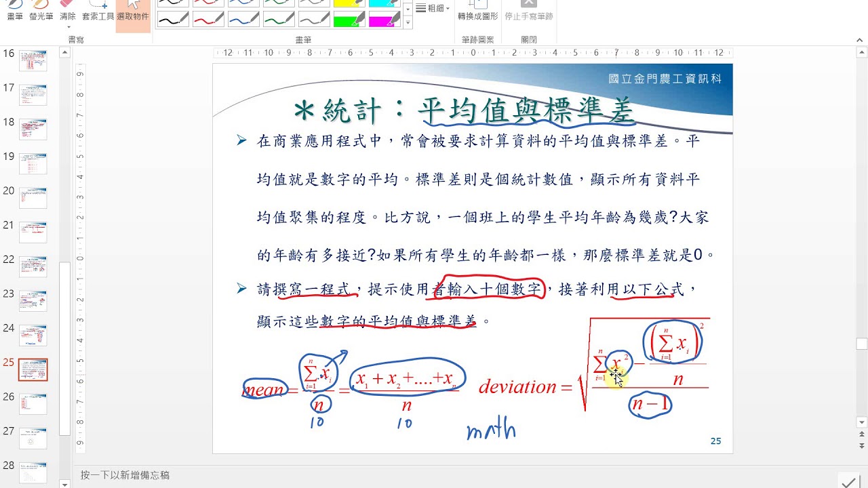The width and height of the screenshot is (868, 488).
Task: Open slide 27 thumbnail
Action: click(x=33, y=439)
